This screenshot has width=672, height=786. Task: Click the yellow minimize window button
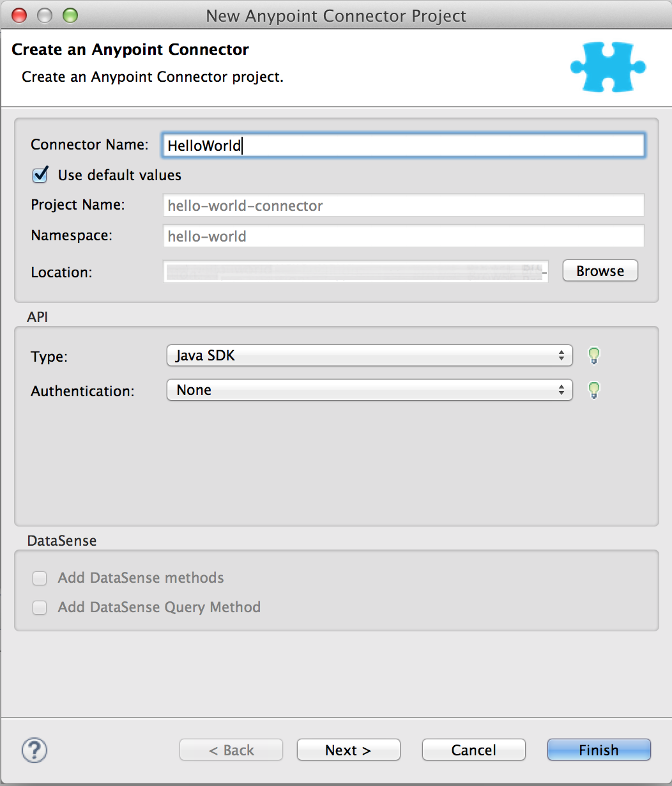[x=44, y=14]
